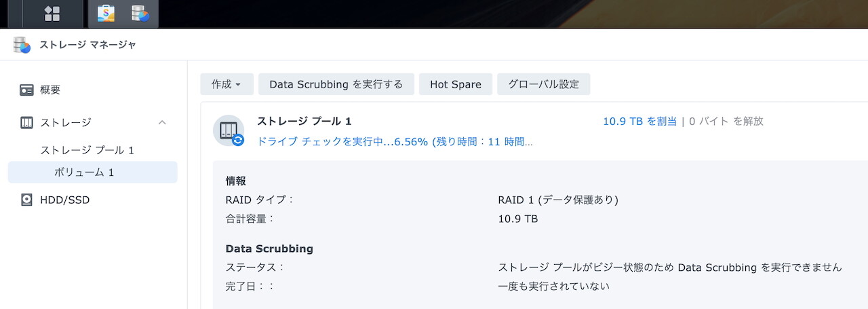The image size is (868, 309).
Task: Open グローバル設定
Action: [x=543, y=84]
